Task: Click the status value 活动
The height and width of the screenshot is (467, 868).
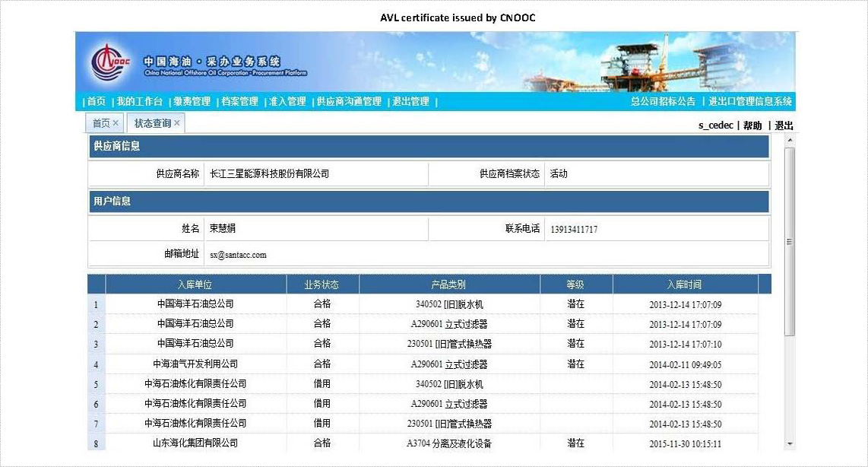Action: tap(559, 174)
